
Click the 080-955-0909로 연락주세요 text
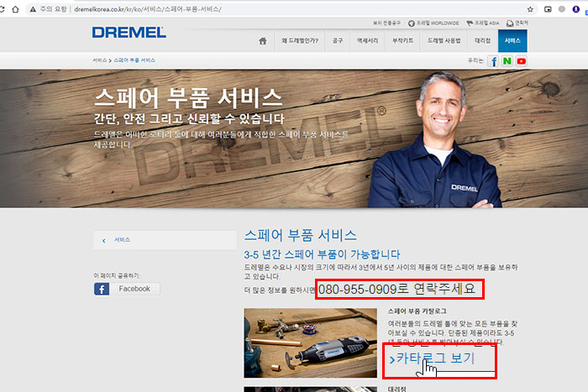tap(396, 289)
